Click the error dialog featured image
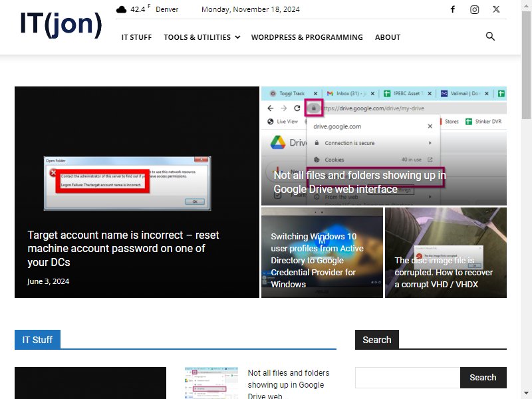The height and width of the screenshot is (399, 532). point(127,184)
